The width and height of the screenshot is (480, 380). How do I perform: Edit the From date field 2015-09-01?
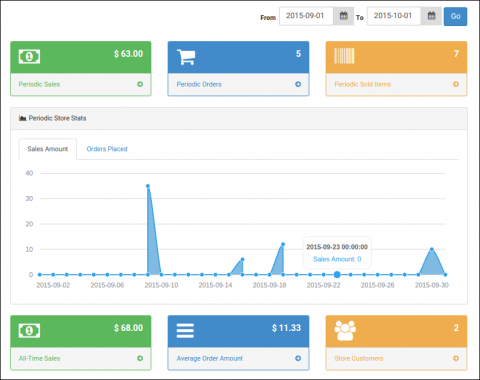click(306, 16)
